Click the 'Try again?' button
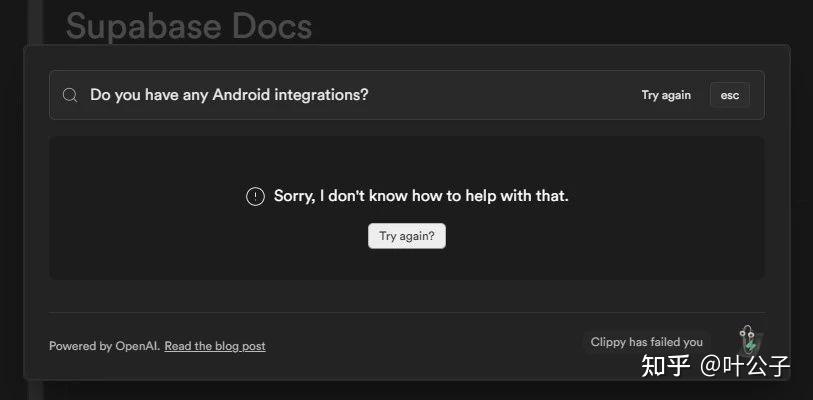Screen dimensions: 813x400 406,236
